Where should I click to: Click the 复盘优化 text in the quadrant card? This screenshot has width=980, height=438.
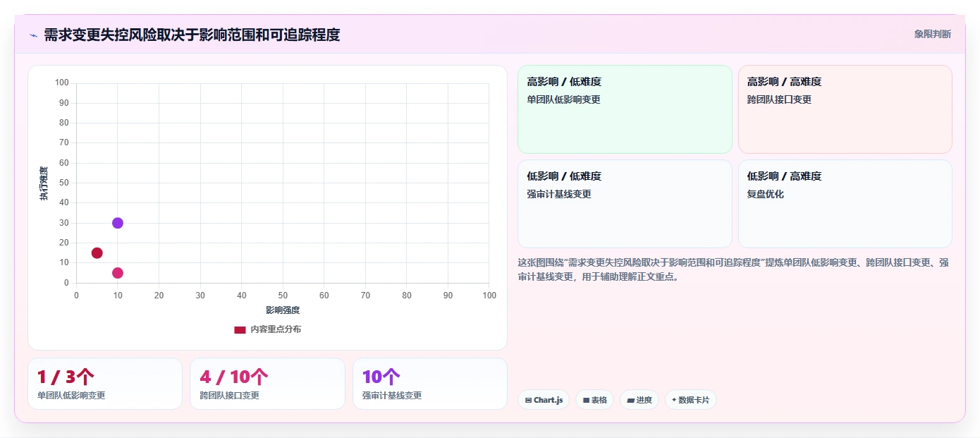click(766, 194)
